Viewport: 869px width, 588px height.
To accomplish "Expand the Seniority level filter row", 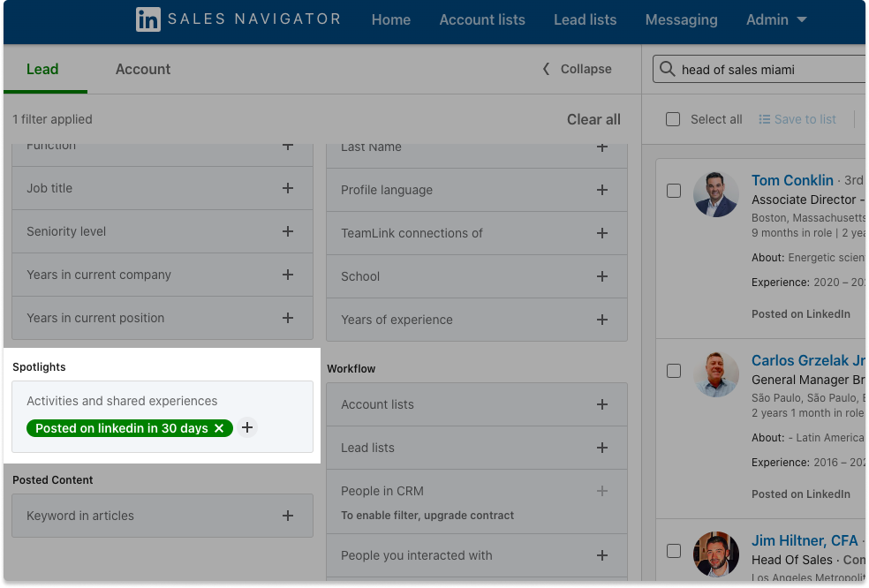I will point(162,231).
